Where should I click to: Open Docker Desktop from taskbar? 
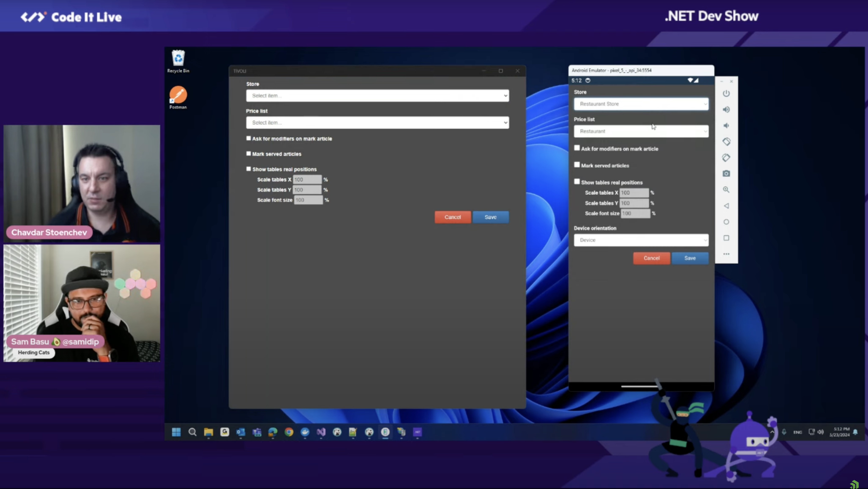pyautogui.click(x=305, y=432)
